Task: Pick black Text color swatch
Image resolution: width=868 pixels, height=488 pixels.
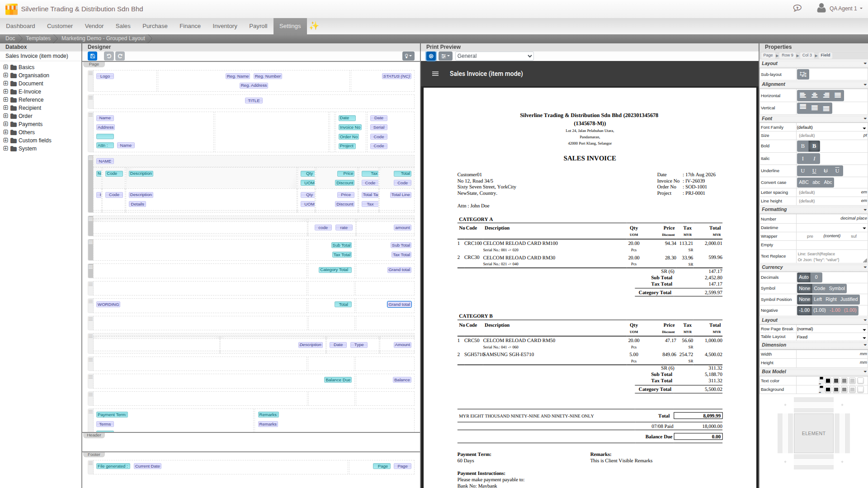Action: click(x=828, y=381)
